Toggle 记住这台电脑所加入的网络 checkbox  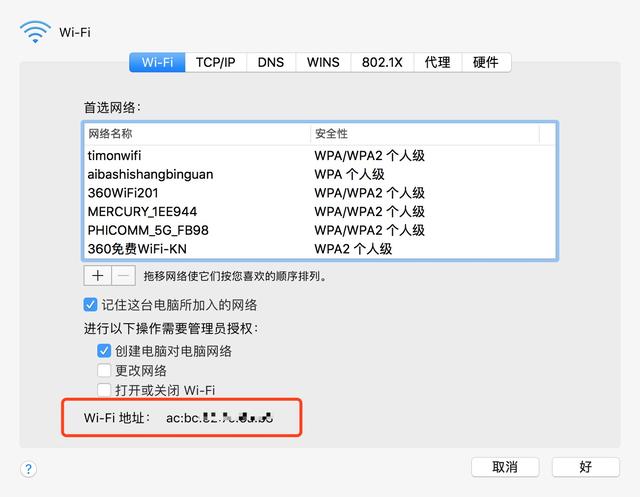tap(90, 305)
